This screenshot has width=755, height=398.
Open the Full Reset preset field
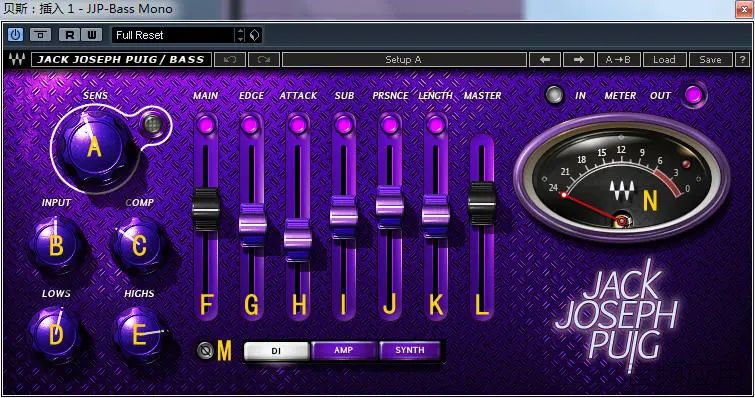173,35
